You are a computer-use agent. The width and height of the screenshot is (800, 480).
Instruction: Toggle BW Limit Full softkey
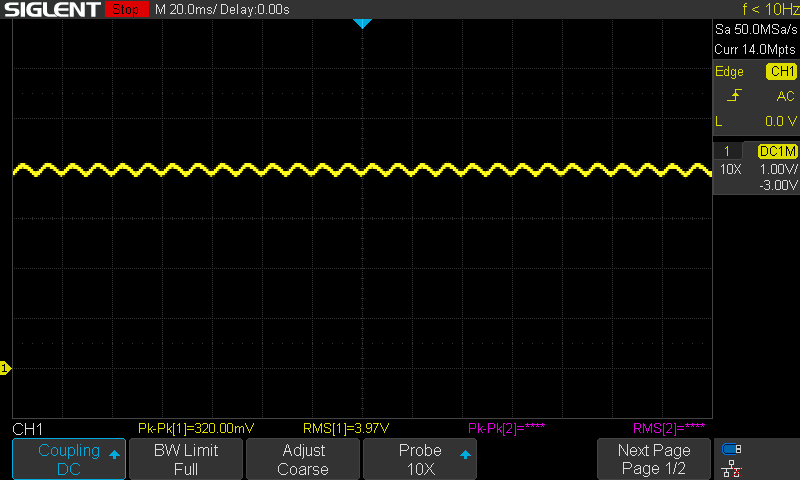[x=185, y=459]
